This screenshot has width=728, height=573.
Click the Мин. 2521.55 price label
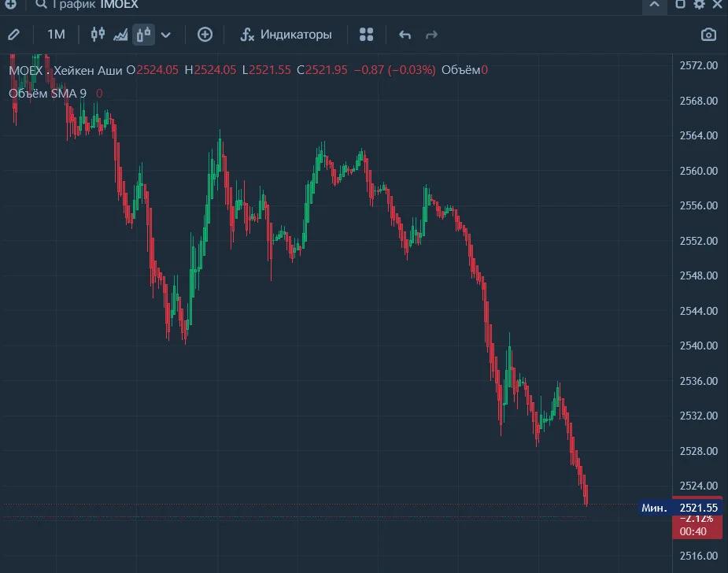[x=680, y=508]
